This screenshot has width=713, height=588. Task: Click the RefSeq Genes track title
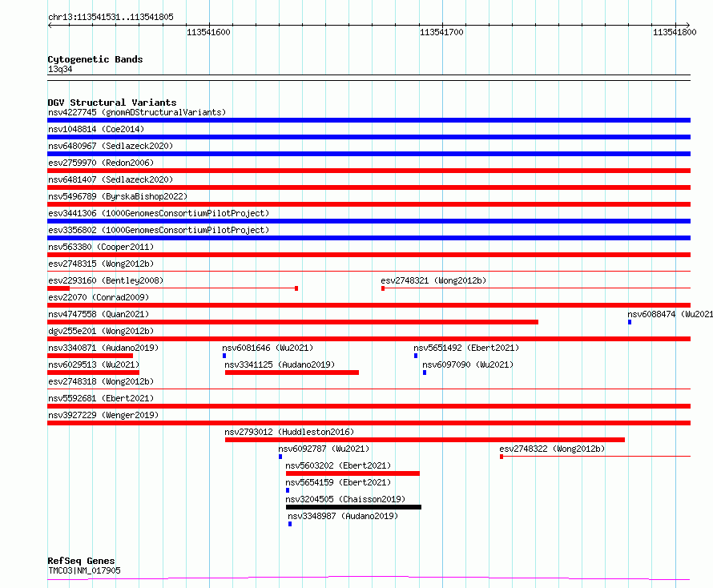point(82,561)
